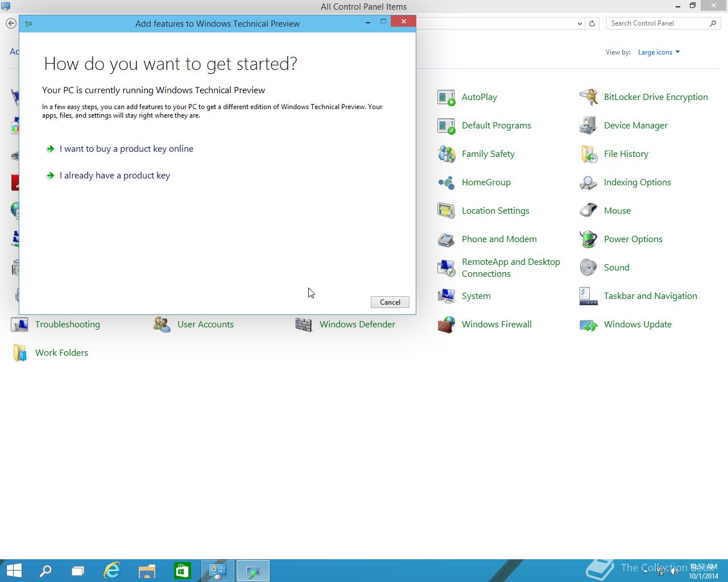The image size is (728, 582).
Task: Click the refresh icon beside the address bar
Action: (592, 23)
